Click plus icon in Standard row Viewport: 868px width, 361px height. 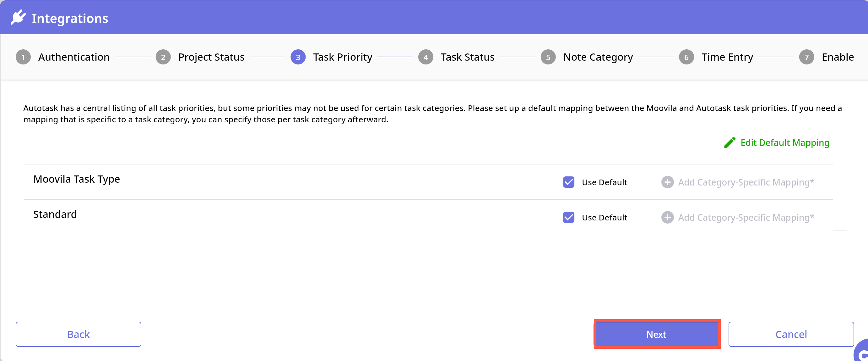[667, 217]
